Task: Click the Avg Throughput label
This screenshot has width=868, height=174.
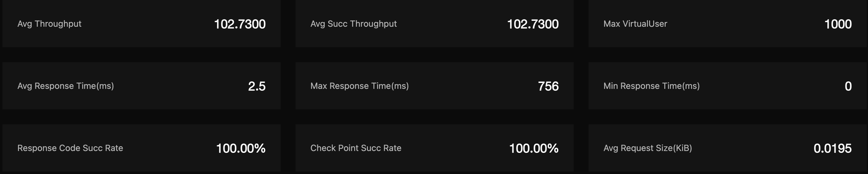Action: click(49, 24)
